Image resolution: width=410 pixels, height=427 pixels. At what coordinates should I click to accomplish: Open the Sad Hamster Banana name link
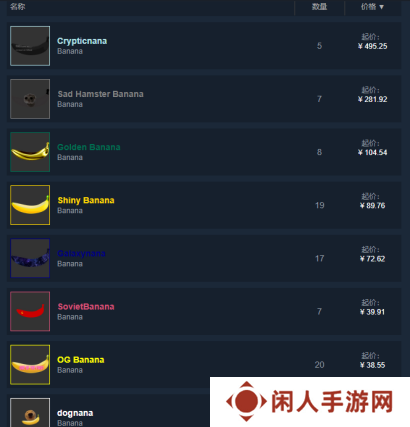(100, 94)
